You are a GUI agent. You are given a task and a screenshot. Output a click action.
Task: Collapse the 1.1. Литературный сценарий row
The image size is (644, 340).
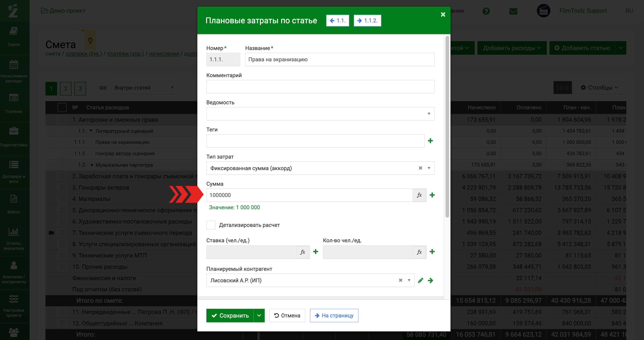pyautogui.click(x=91, y=131)
